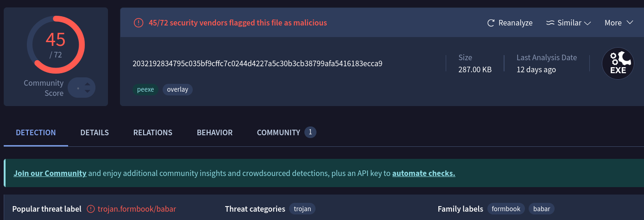
Task: Click the red alert icon beside the vendors warning
Action: pyautogui.click(x=139, y=23)
